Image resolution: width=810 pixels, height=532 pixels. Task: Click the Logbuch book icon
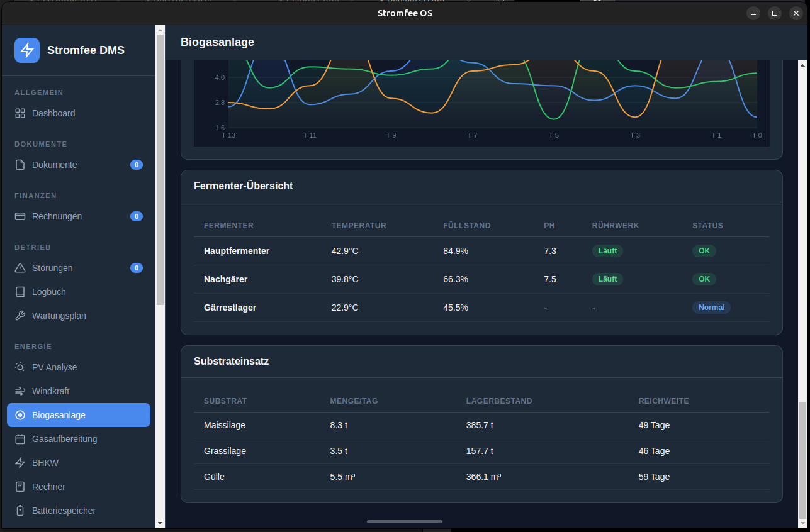[20, 292]
